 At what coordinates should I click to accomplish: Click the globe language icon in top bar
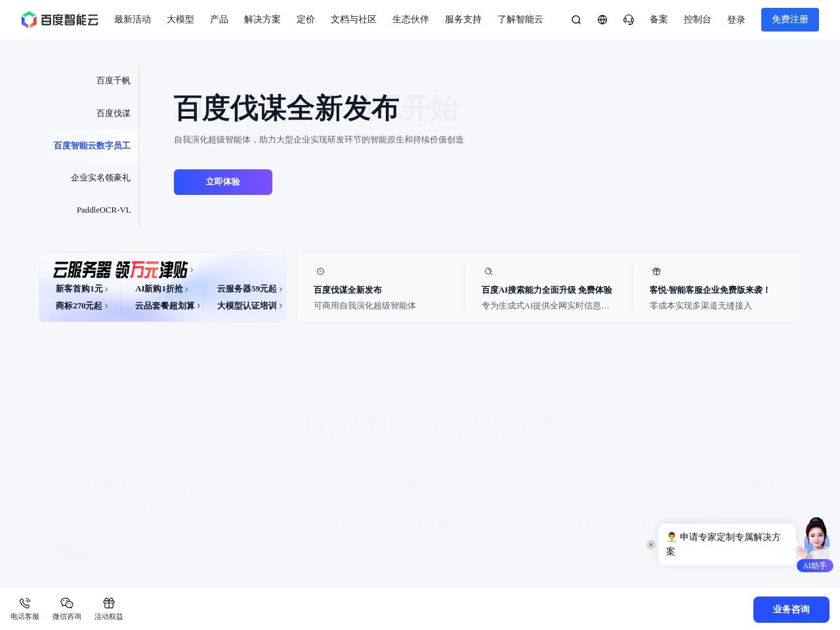click(602, 20)
